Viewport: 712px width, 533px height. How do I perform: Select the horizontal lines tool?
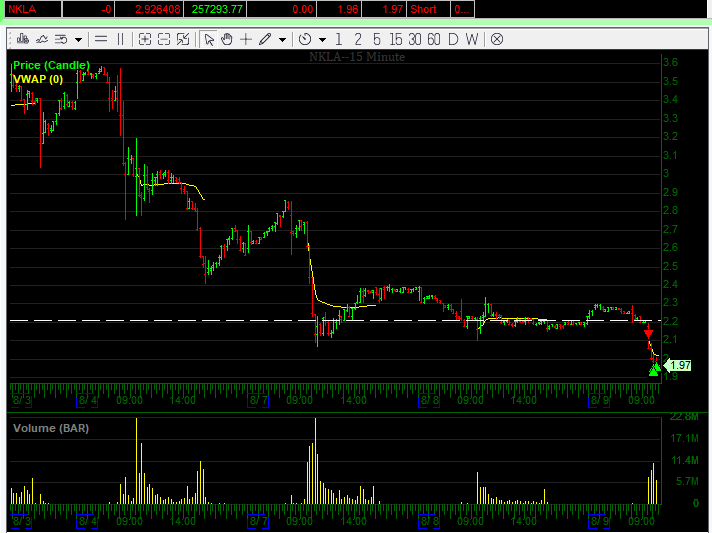tap(101, 39)
